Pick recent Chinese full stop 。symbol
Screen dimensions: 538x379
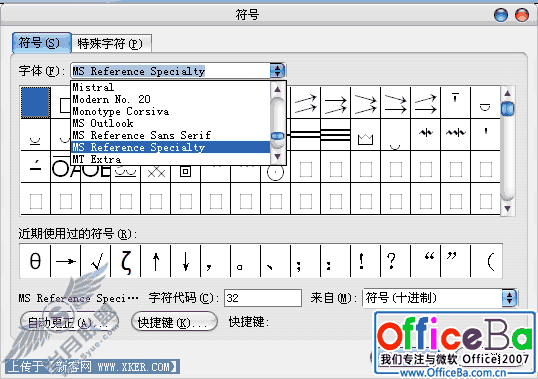[x=246, y=261]
